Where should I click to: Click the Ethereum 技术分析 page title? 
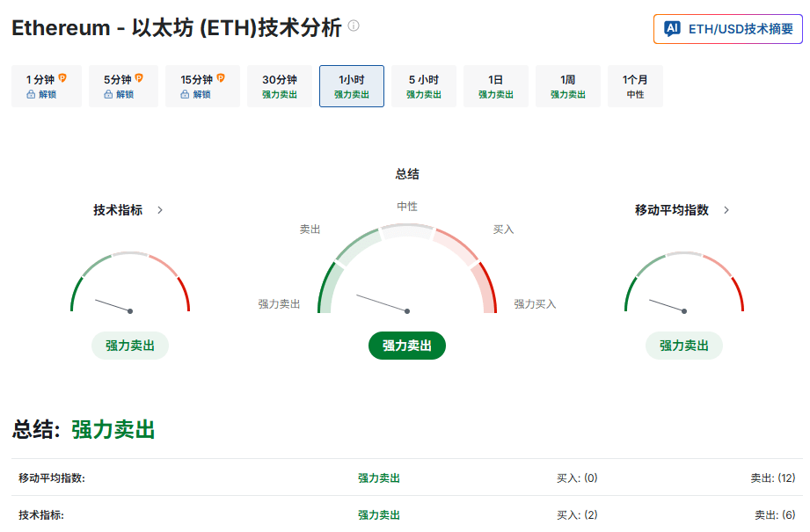[x=177, y=28]
